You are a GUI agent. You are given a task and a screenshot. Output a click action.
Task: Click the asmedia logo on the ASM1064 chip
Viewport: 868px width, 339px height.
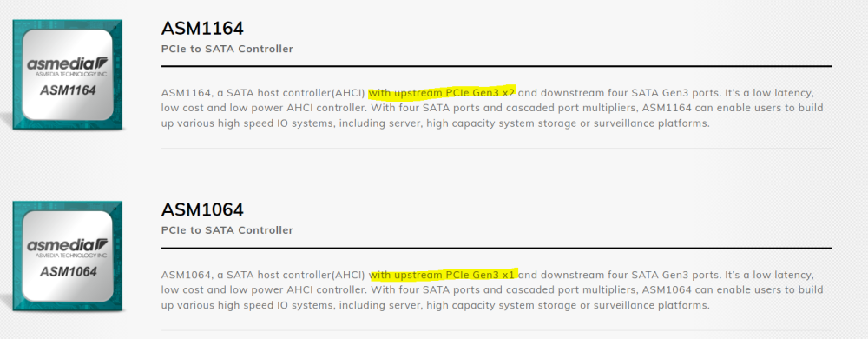(68, 245)
